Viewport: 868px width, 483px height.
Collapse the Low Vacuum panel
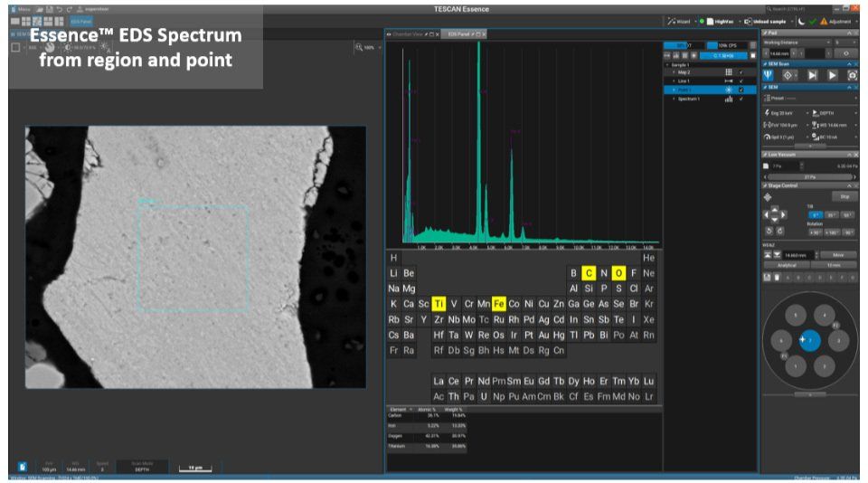click(850, 155)
